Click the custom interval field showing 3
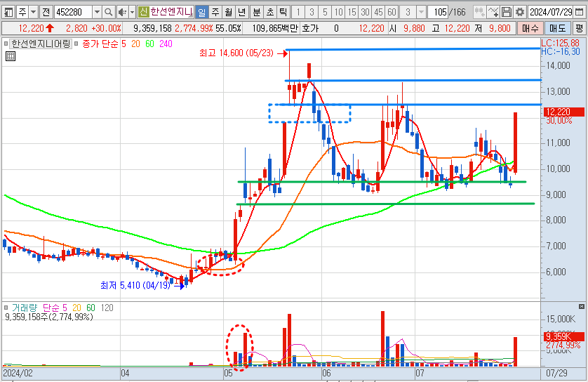Viewport: 588px width, 382px height. coord(408,13)
